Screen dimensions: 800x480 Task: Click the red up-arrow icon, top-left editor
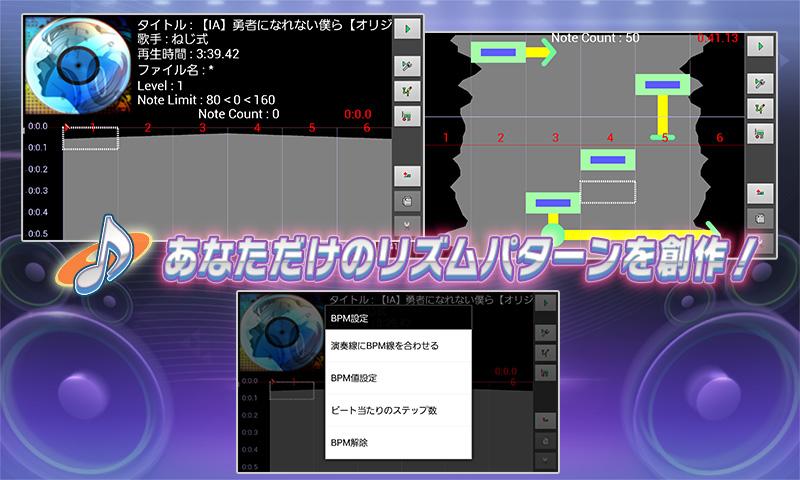click(407, 175)
